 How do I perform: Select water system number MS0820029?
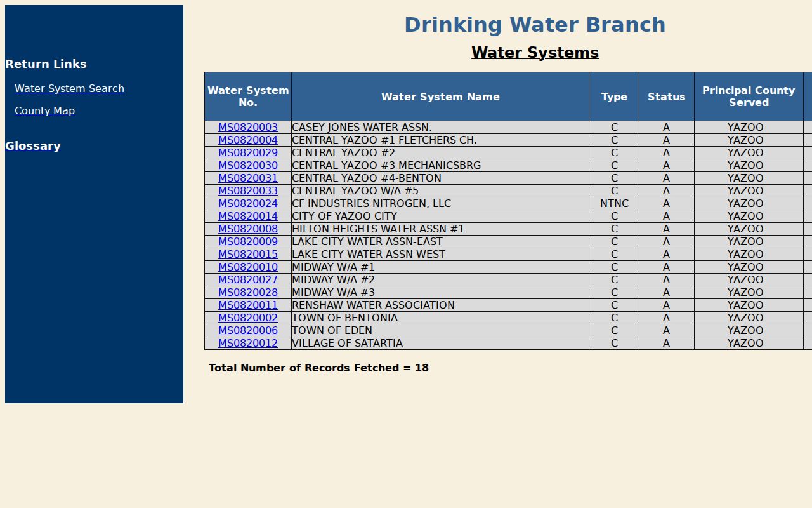[248, 153]
